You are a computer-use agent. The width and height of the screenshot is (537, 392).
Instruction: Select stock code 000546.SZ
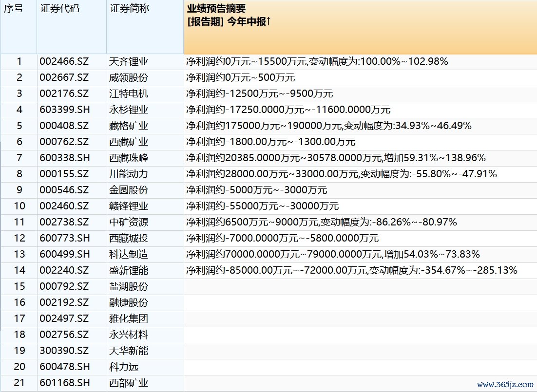[64, 190]
